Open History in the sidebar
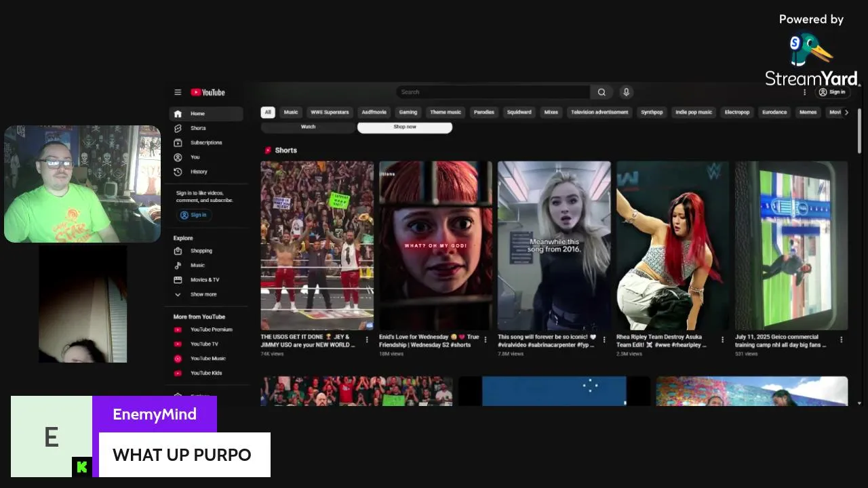Viewport: 868px width, 488px height. [x=206, y=172]
